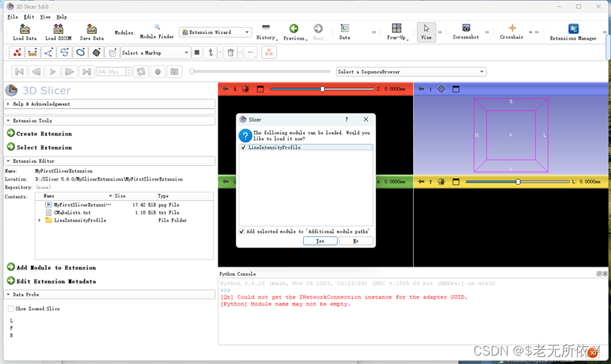Image resolution: width=611 pixels, height=364 pixels.
Task: Create an ROI markup
Action: pos(112,53)
